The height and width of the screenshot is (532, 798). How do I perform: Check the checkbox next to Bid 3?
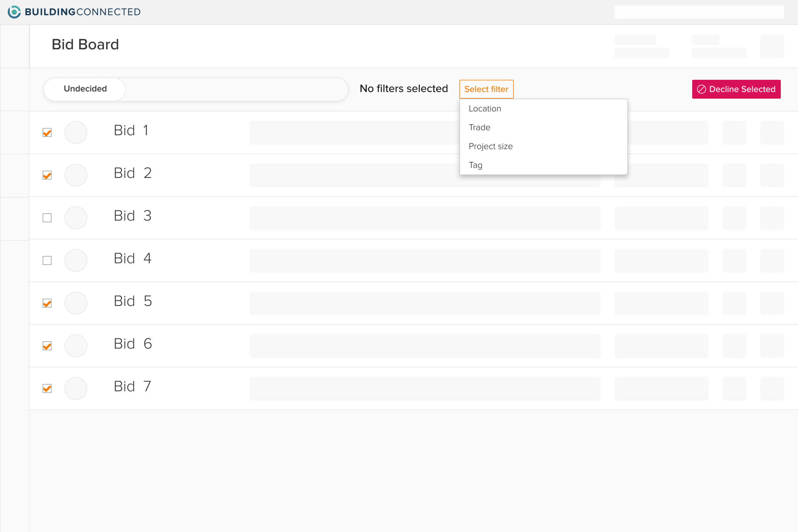[47, 218]
